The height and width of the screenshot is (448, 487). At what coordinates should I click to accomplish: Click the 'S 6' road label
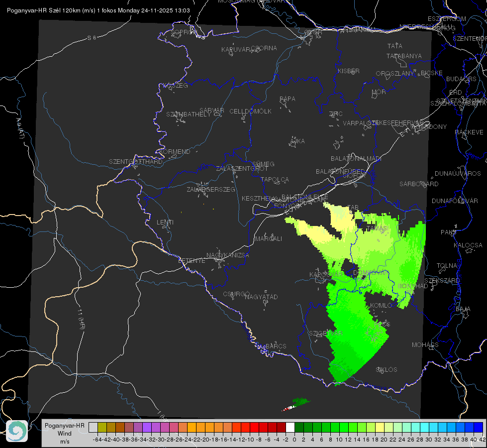(x=92, y=38)
